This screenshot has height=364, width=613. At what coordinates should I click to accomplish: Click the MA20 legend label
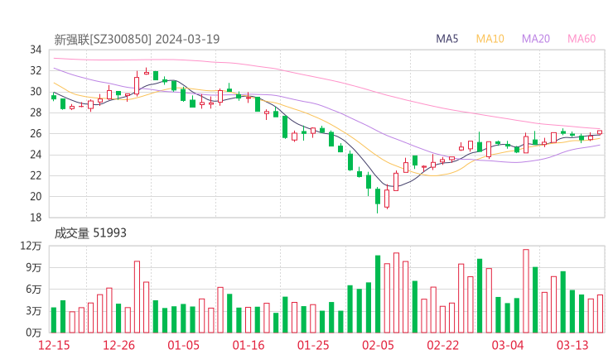click(x=536, y=39)
